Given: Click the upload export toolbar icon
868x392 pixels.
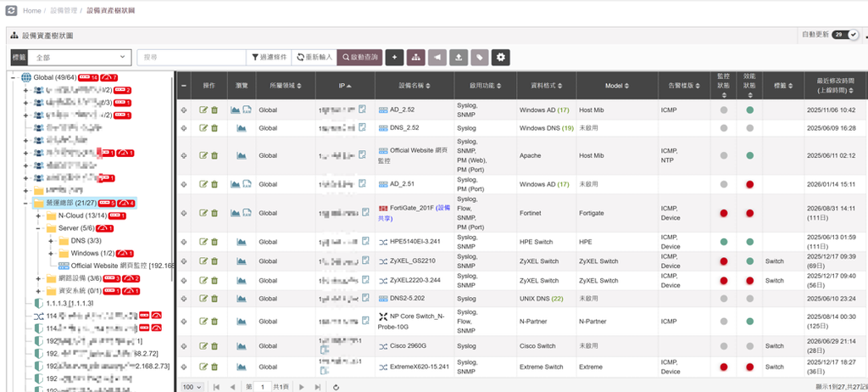Looking at the screenshot, I should tap(459, 57).
